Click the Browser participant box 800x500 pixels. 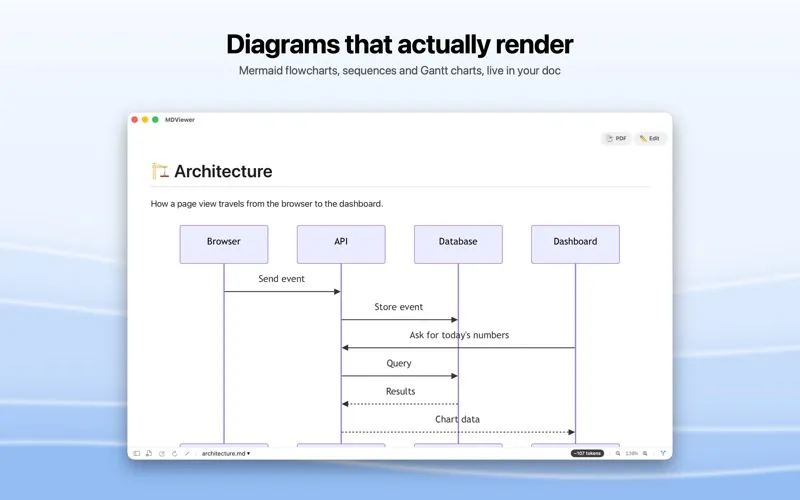coord(224,244)
